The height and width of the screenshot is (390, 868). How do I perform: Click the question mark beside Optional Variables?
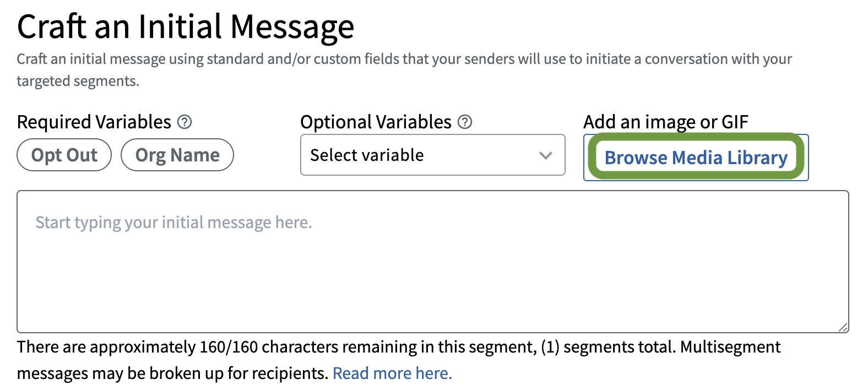[x=464, y=122]
